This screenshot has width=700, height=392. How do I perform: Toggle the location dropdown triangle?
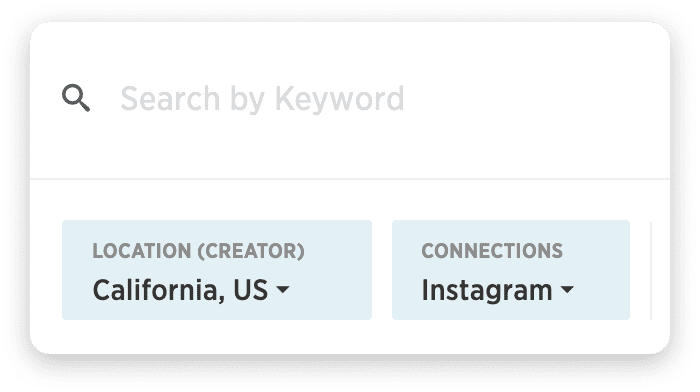pyautogui.click(x=283, y=289)
